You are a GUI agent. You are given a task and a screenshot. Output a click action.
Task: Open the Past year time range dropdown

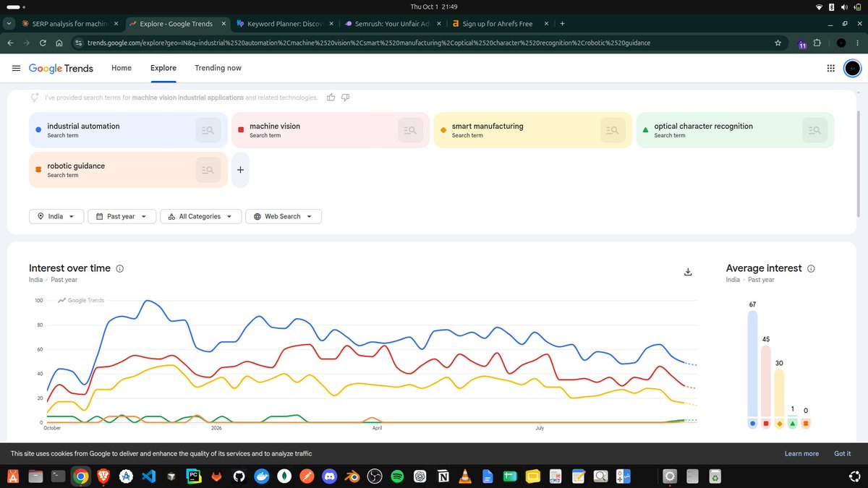(121, 216)
